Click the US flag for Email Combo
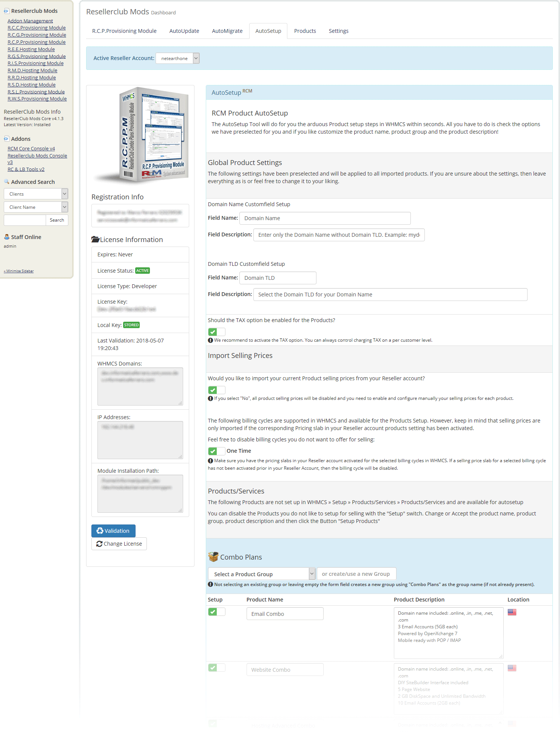Viewport: 560px width, 745px height. 512,612
